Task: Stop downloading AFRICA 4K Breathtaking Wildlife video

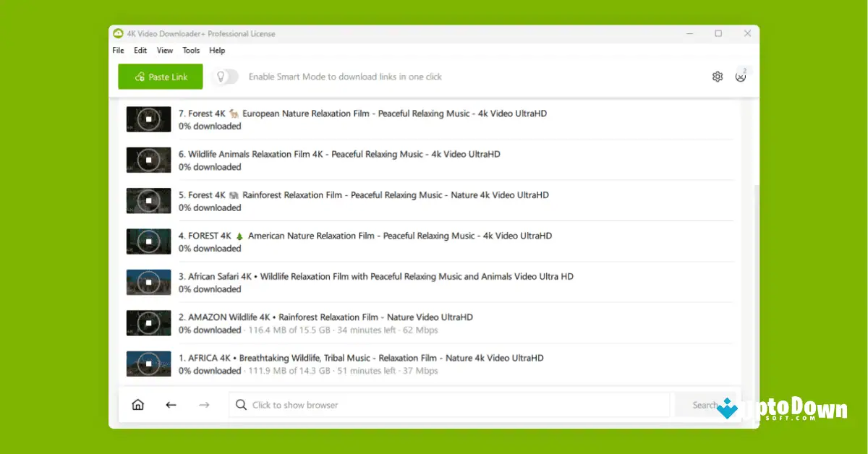Action: (148, 364)
